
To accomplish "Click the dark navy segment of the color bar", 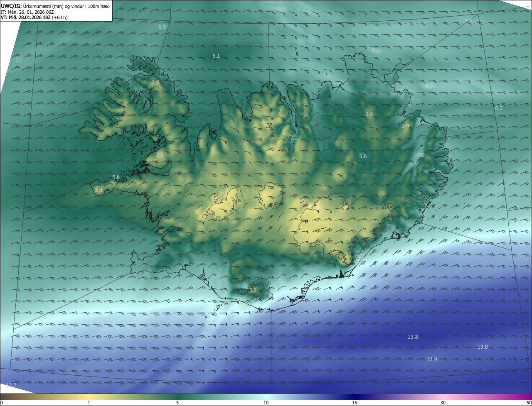I will click(355, 396).
